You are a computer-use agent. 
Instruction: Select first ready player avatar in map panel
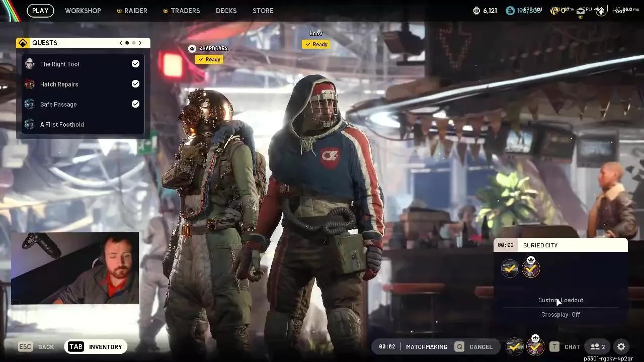tap(510, 268)
